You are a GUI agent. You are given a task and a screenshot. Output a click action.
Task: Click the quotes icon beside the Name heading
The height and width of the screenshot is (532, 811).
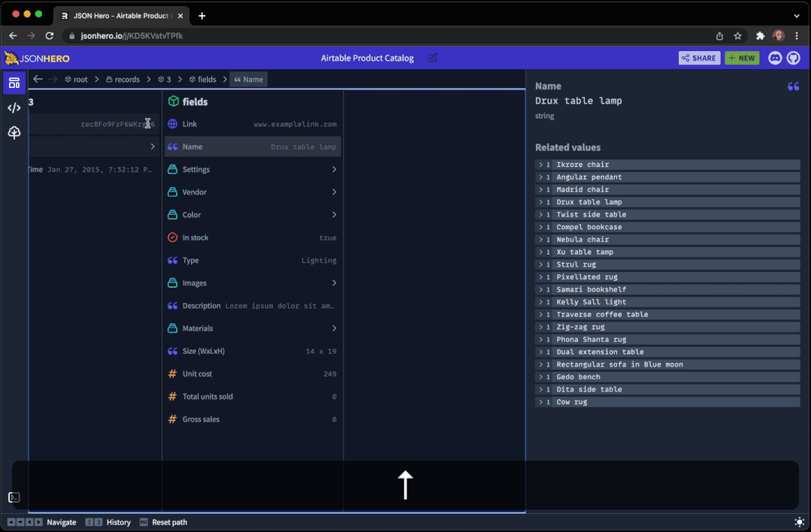[x=793, y=86]
